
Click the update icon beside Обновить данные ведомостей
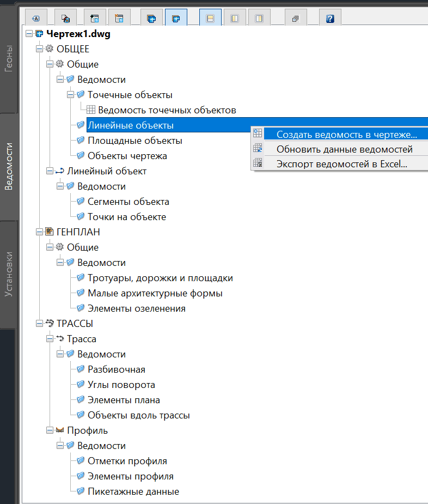[258, 149]
